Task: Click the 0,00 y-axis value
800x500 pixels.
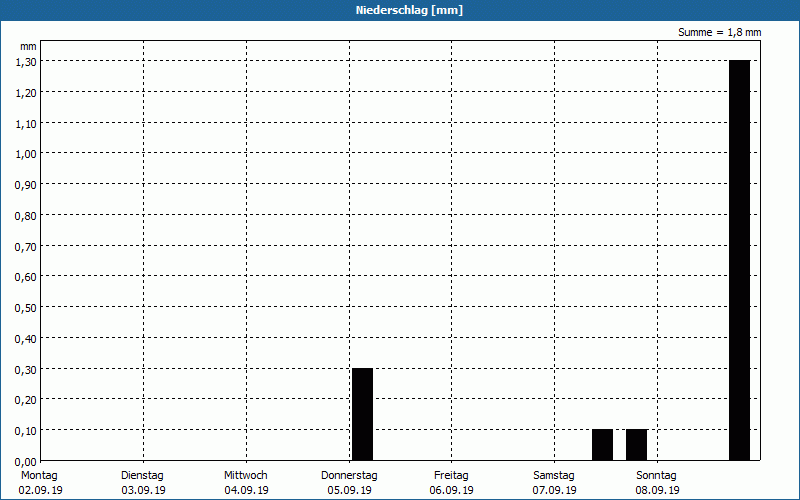Action: pos(26,462)
